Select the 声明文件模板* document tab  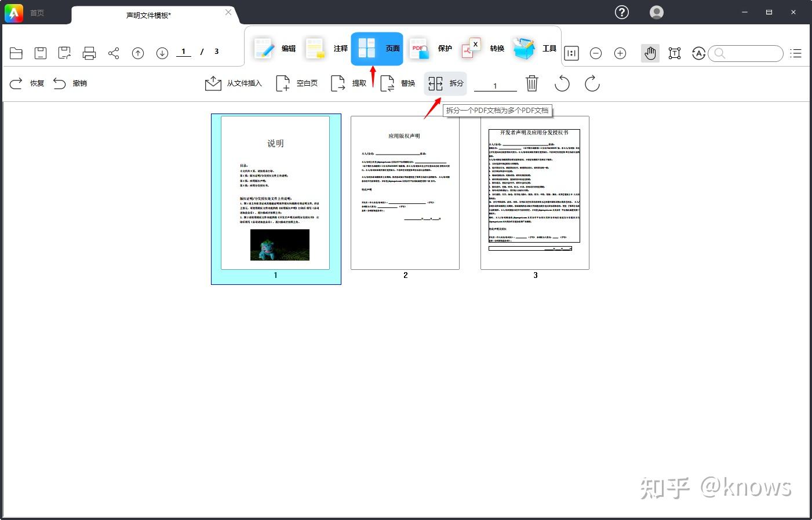[x=148, y=15]
